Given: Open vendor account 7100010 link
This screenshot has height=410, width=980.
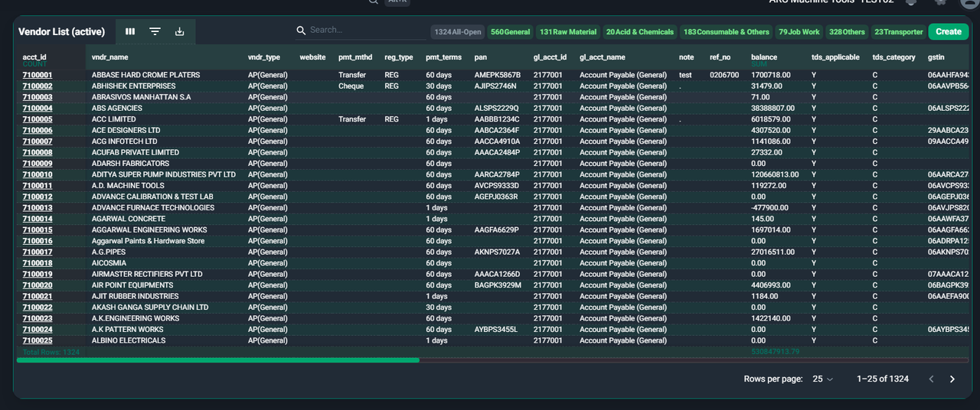Looking at the screenshot, I should (x=38, y=174).
